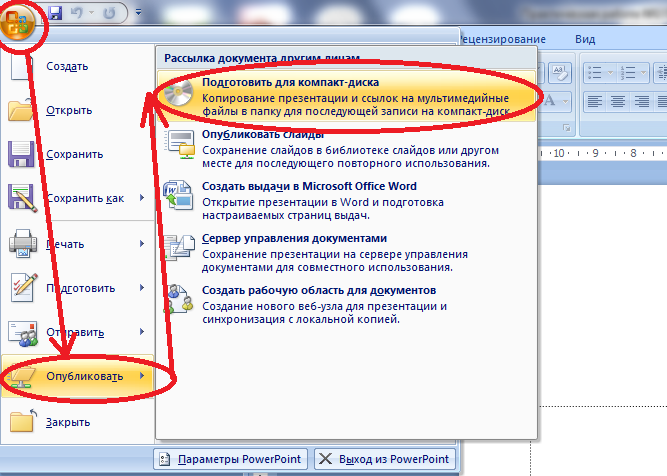
Task: Expand the Сохранить как submenu arrow
Action: coord(143,198)
